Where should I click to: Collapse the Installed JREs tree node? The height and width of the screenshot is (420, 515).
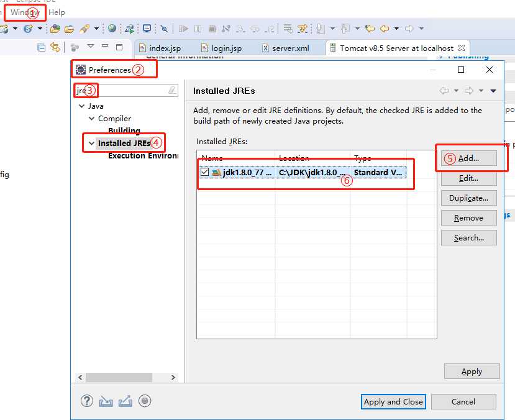point(92,143)
